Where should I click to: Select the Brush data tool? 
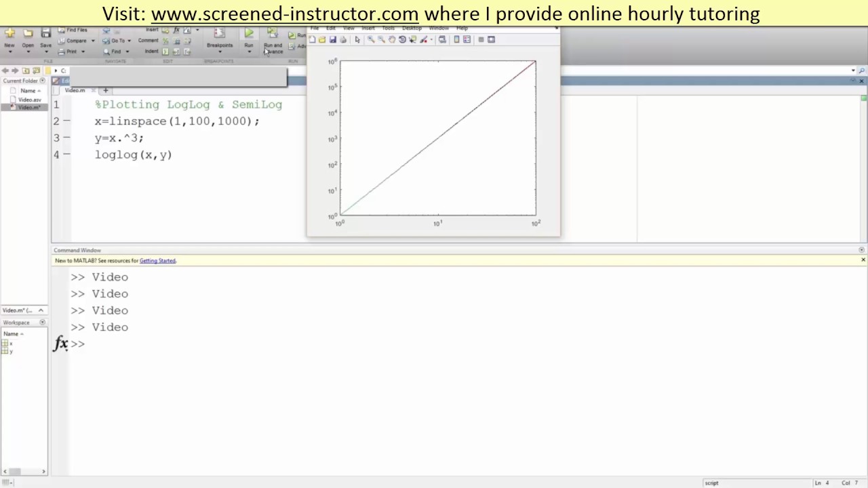(424, 39)
